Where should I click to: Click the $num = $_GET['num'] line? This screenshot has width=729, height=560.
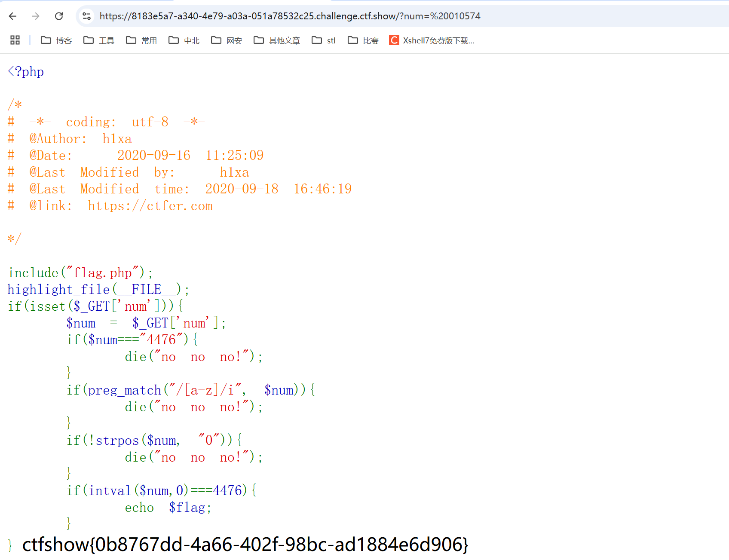(146, 323)
